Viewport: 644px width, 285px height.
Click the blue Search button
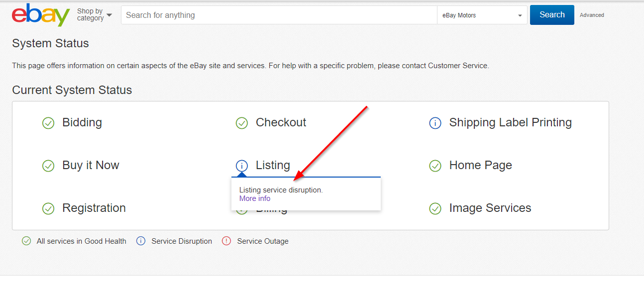pos(552,15)
